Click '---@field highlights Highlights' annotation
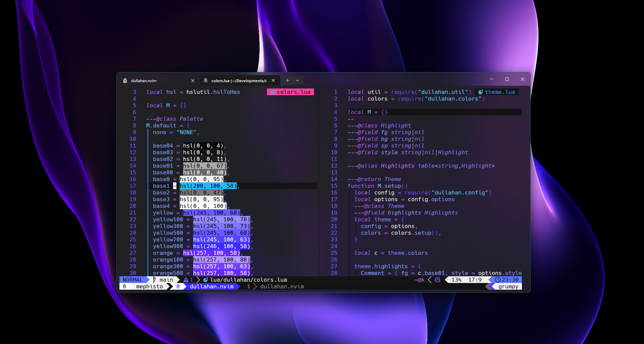Viewport: 644px width, 344px height. (406, 213)
